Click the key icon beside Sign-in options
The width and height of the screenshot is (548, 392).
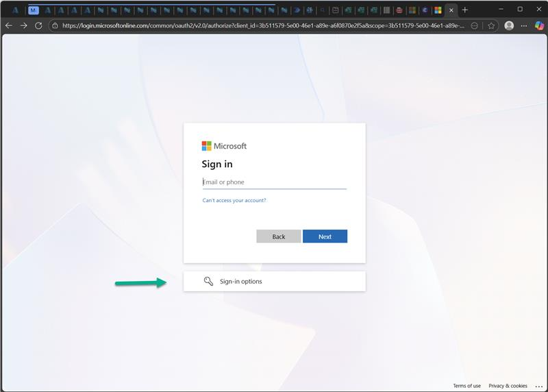[x=208, y=281]
